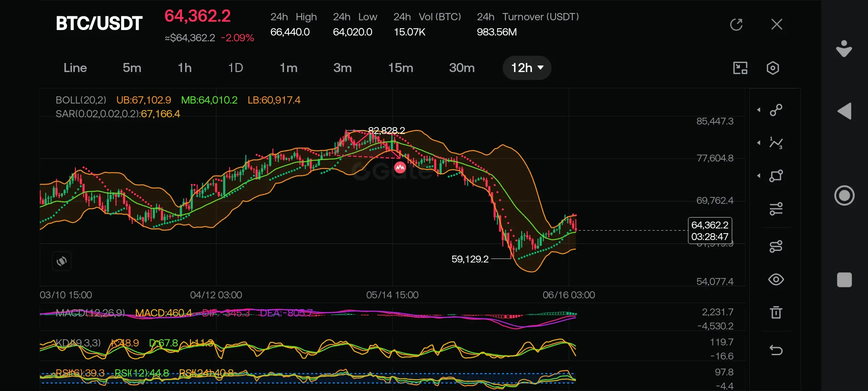This screenshot has height=391, width=868.
Task: Tap the 24h Turnover value 983.56M
Action: 497,32
